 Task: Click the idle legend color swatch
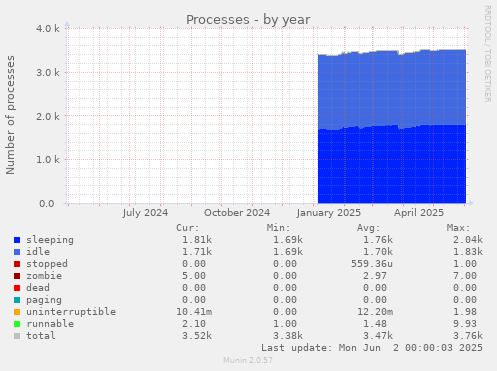pos(17,252)
